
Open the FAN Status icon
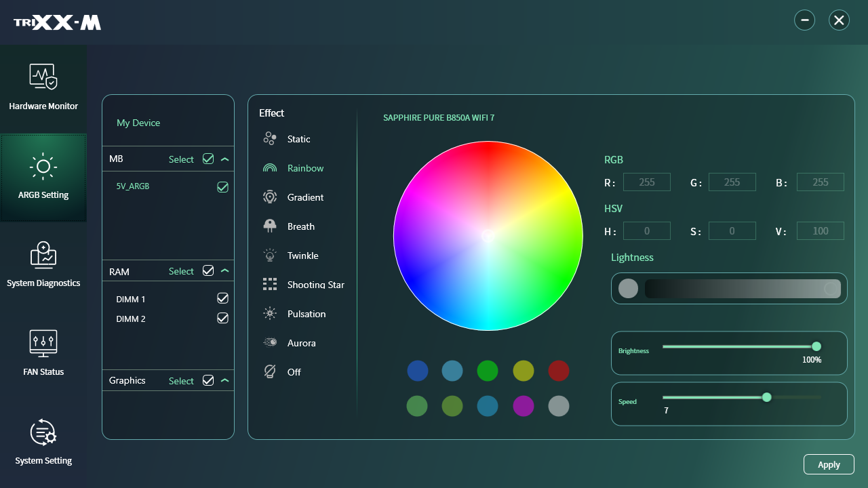pos(43,343)
